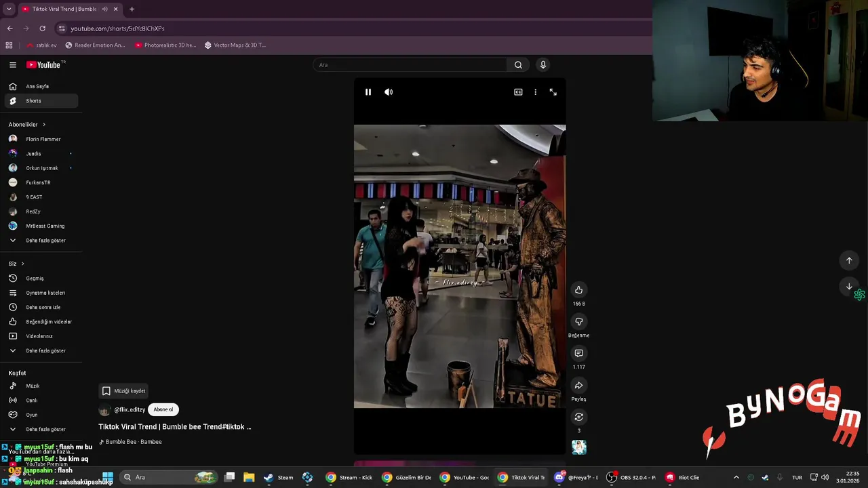Image resolution: width=868 pixels, height=488 pixels.
Task: Click the Abone ol subscribe button
Action: 163,410
